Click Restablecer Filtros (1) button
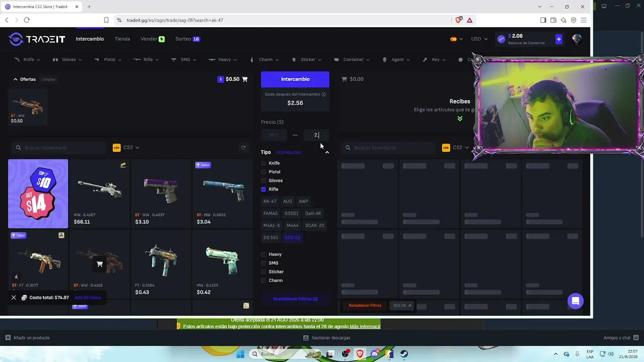Screen dimensions: 644x362 295,299
